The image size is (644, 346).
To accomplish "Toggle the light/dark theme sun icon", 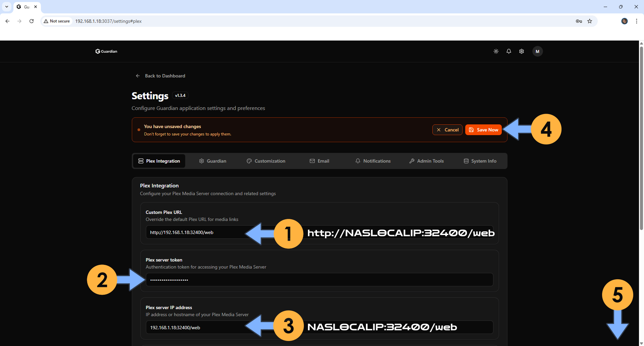I will point(496,51).
